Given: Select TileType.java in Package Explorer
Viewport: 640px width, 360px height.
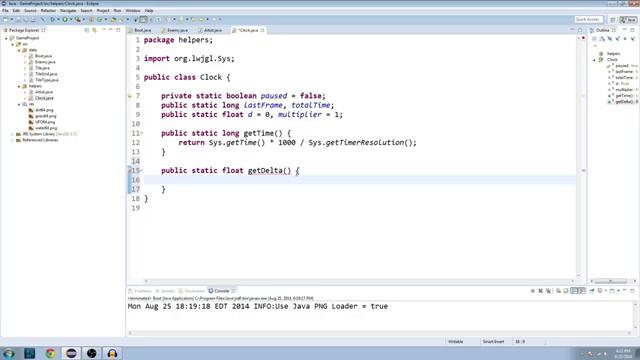Looking at the screenshot, I should (x=47, y=80).
